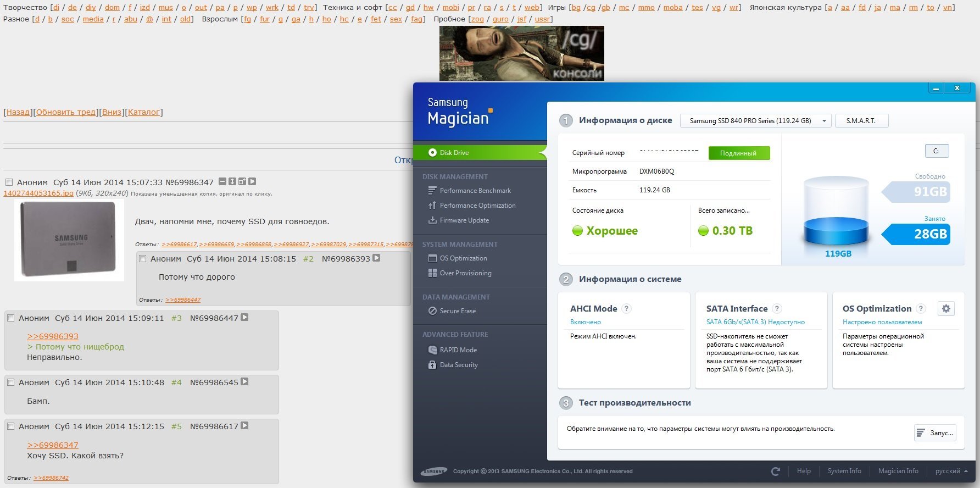This screenshot has width=980, height=488.
Task: Open the Samsung SSD 840 PRO drive dropdown
Action: 755,121
